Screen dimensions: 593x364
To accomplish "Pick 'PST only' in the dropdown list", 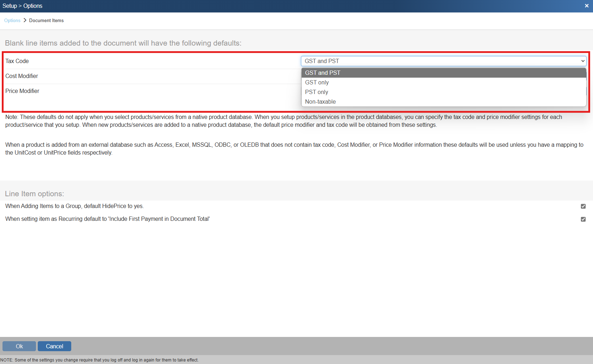I will [x=317, y=92].
